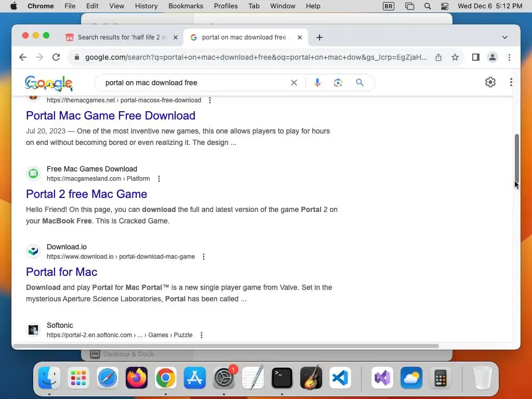Image resolution: width=532 pixels, height=399 pixels.
Task: Open 'Portal Mac Game Free Download' result
Action: [111, 115]
